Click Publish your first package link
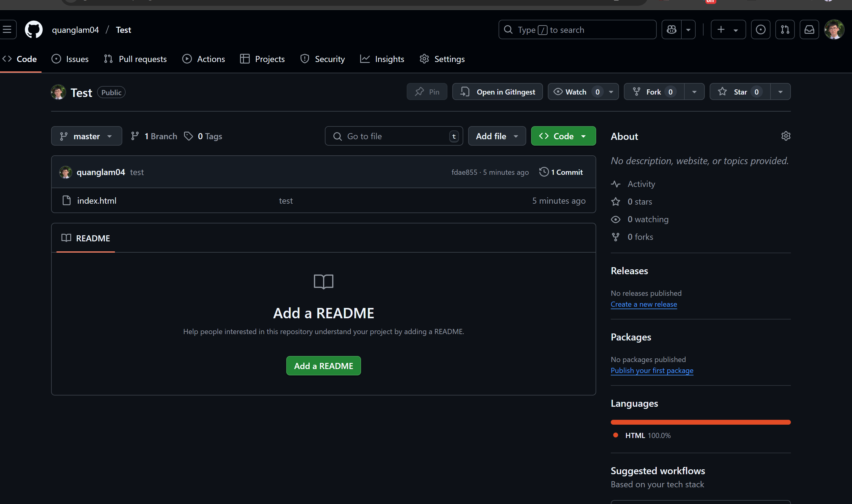 (652, 371)
